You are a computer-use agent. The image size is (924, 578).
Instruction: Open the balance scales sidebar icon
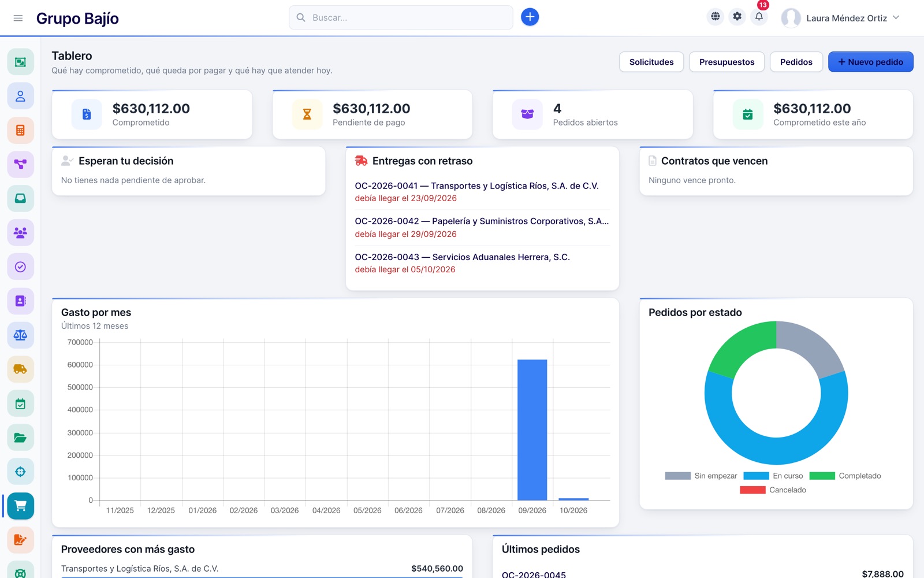pyautogui.click(x=20, y=335)
